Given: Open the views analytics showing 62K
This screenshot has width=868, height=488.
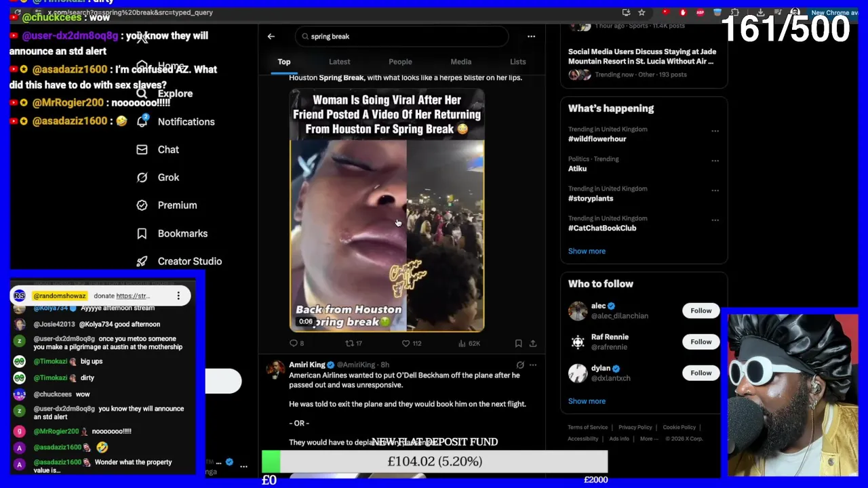Looking at the screenshot, I should [x=469, y=344].
